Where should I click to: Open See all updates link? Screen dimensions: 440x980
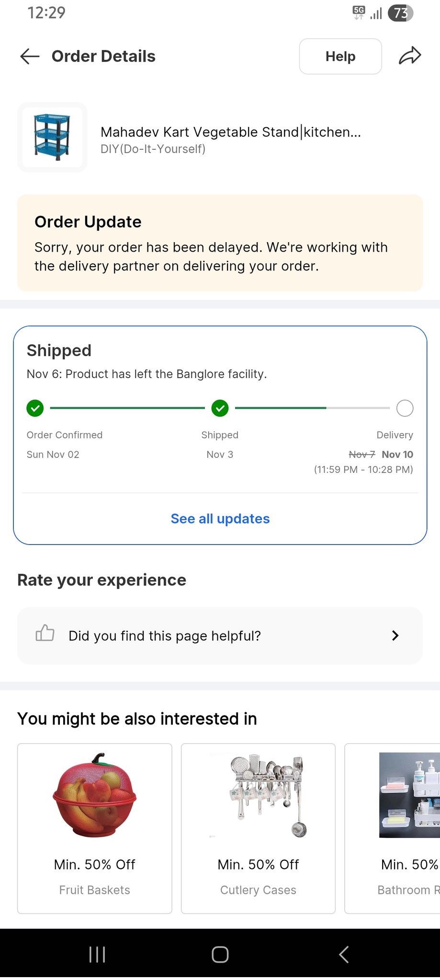[220, 519]
